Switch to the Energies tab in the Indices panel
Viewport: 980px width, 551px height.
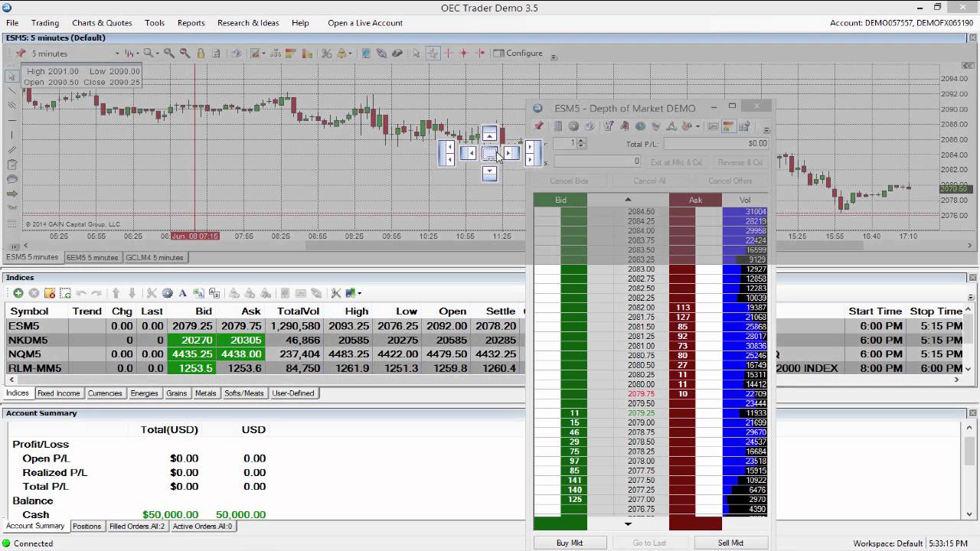coord(145,393)
